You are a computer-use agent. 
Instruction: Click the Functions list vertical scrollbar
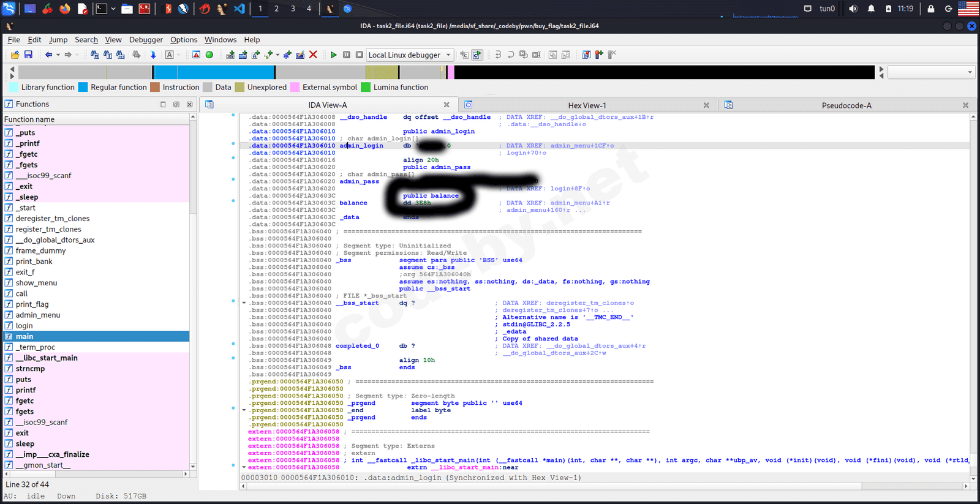(x=193, y=291)
